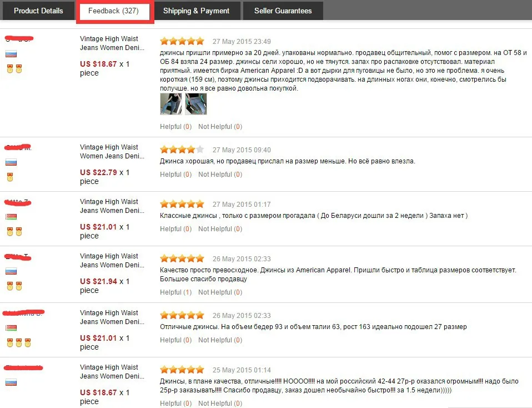Mark the 27 May 23:49 review as Helpful

[175, 127]
